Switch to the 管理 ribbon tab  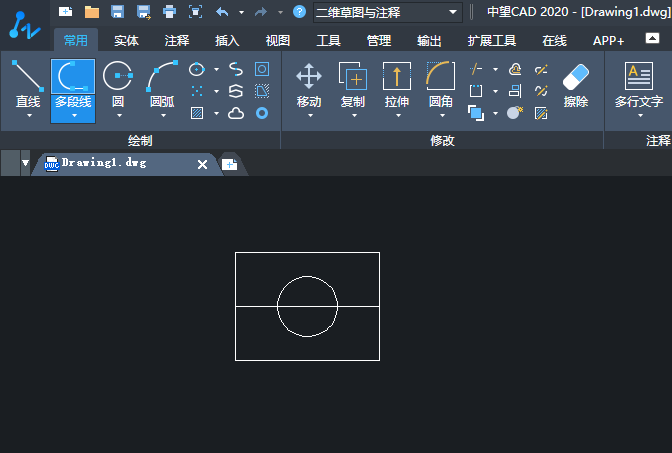click(379, 41)
